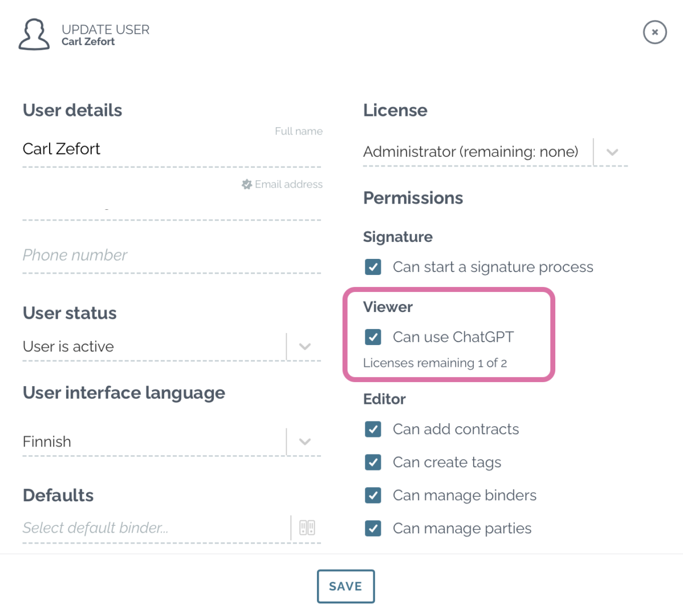This screenshot has height=616, width=683.
Task: Disable the Can manage parties permission
Action: tap(373, 528)
